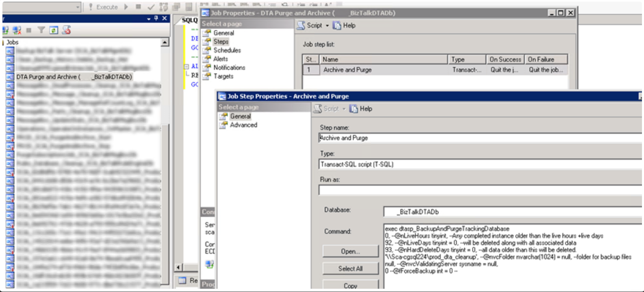Click the Open... button
This screenshot has height=292, width=644.
tap(350, 251)
